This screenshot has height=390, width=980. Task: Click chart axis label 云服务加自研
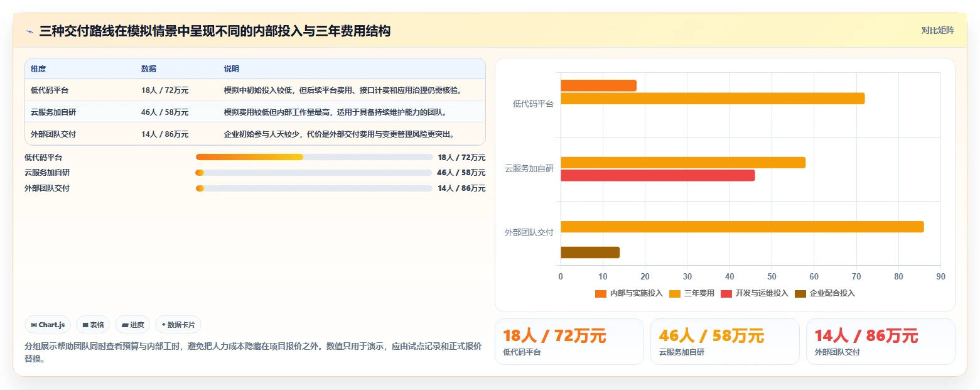pyautogui.click(x=529, y=168)
